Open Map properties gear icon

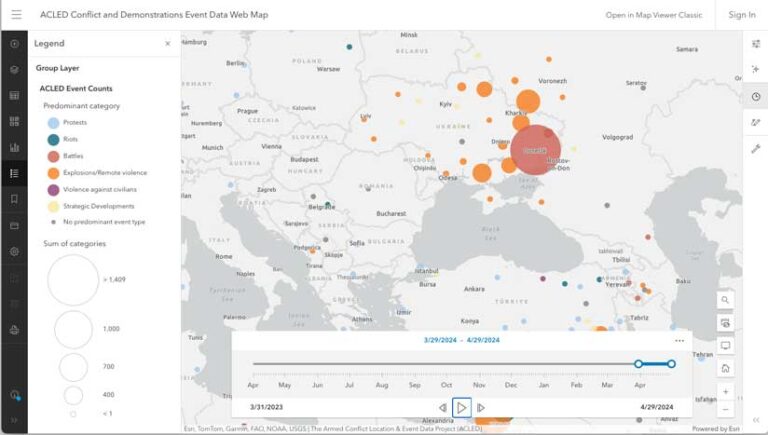14,251
